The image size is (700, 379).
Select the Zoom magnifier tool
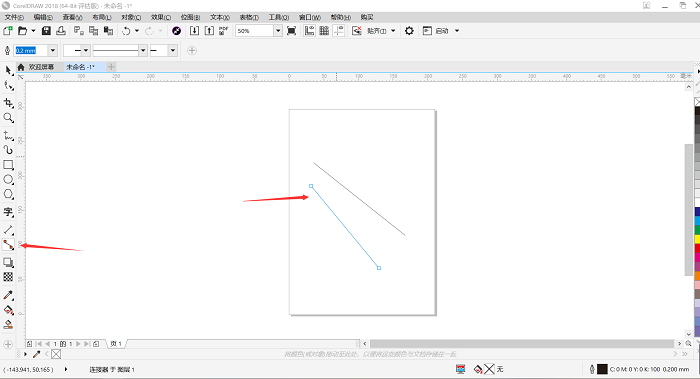click(8, 118)
